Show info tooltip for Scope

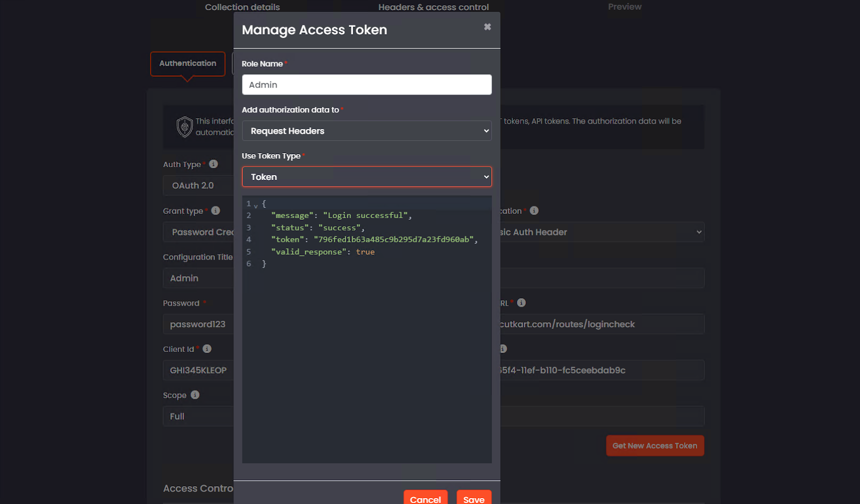[195, 395]
